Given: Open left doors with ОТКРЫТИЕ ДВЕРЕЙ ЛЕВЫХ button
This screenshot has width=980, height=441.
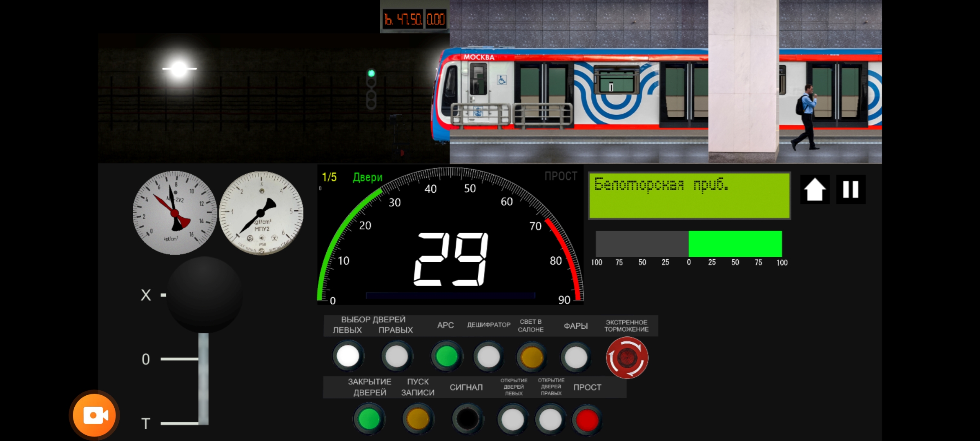Looking at the screenshot, I should [512, 419].
